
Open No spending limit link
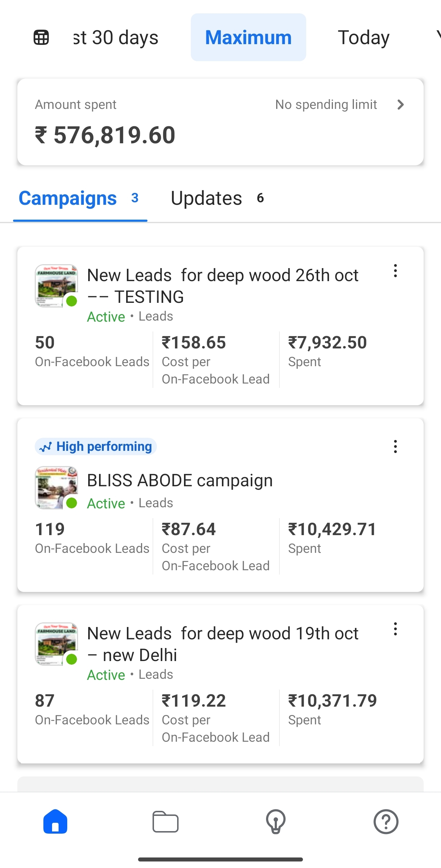pyautogui.click(x=326, y=105)
